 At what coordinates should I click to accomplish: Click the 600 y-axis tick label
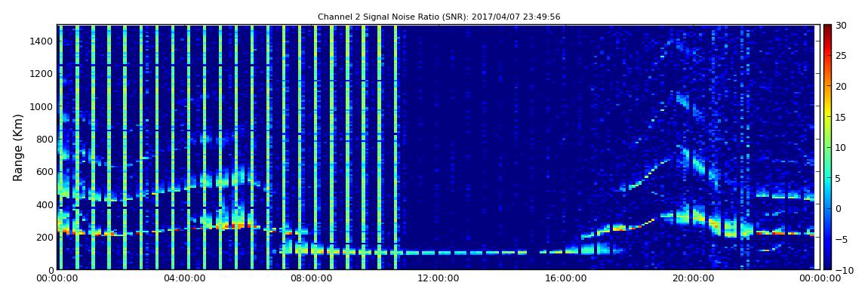45,171
